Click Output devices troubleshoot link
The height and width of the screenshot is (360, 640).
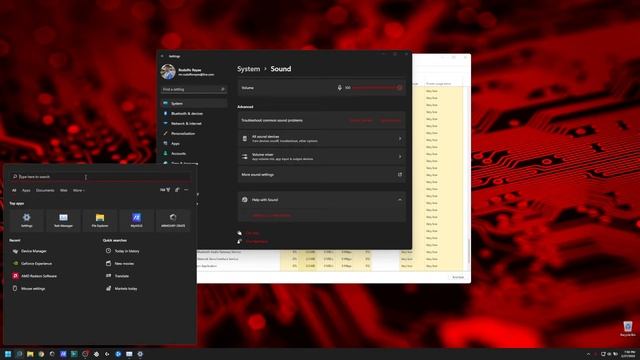tap(361, 120)
